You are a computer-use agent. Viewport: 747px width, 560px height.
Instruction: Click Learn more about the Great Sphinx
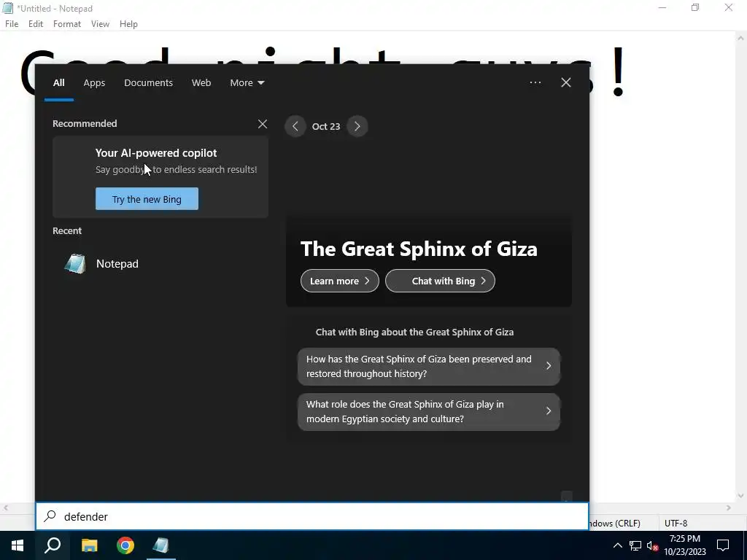tap(340, 281)
